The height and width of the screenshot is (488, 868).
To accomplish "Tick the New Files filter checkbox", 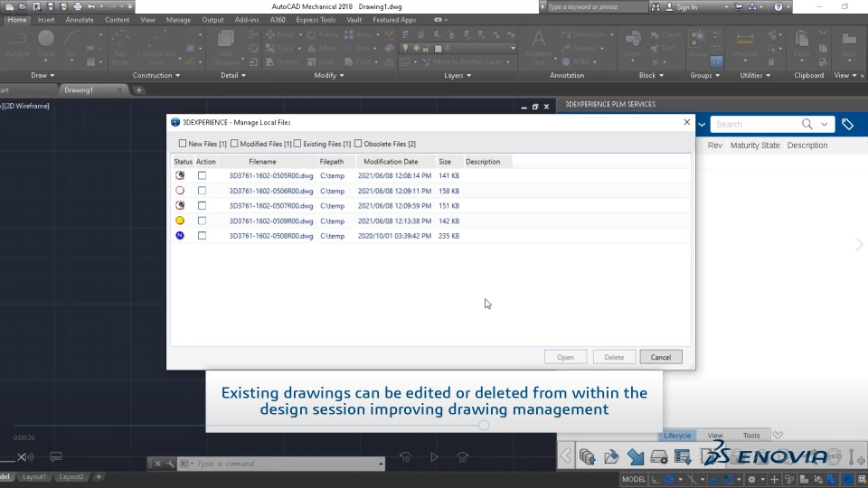I will 183,144.
